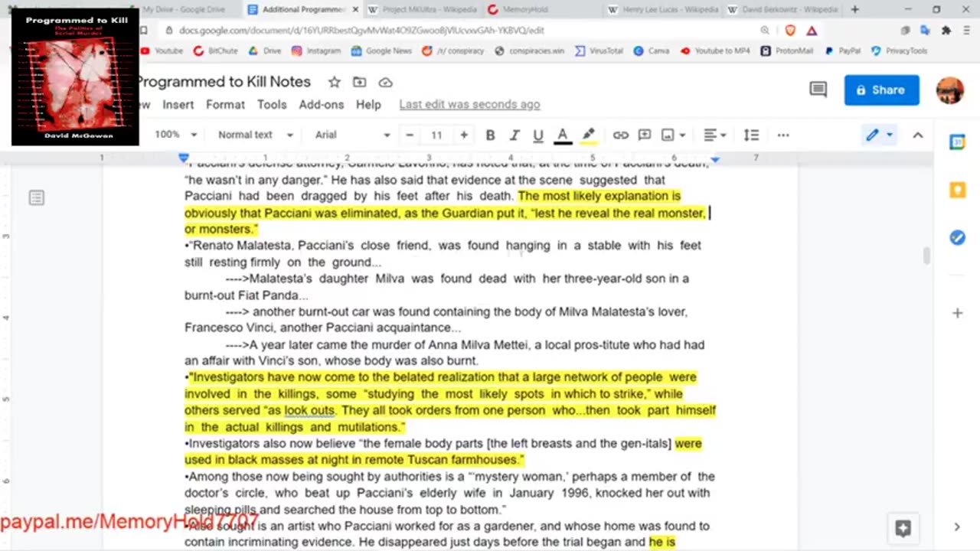This screenshot has height=551, width=980.
Task: Click the zoom magnifier in address bar
Action: pos(765,31)
